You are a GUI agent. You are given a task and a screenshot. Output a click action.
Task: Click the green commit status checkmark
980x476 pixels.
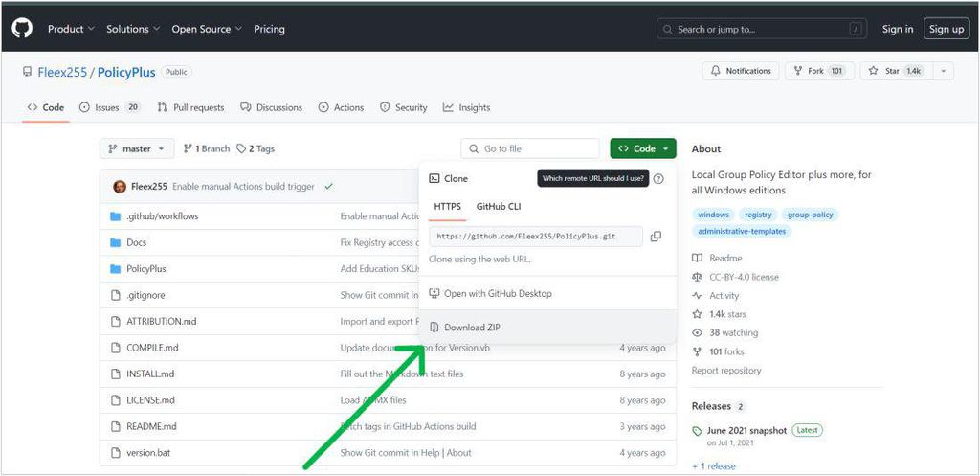click(x=329, y=187)
